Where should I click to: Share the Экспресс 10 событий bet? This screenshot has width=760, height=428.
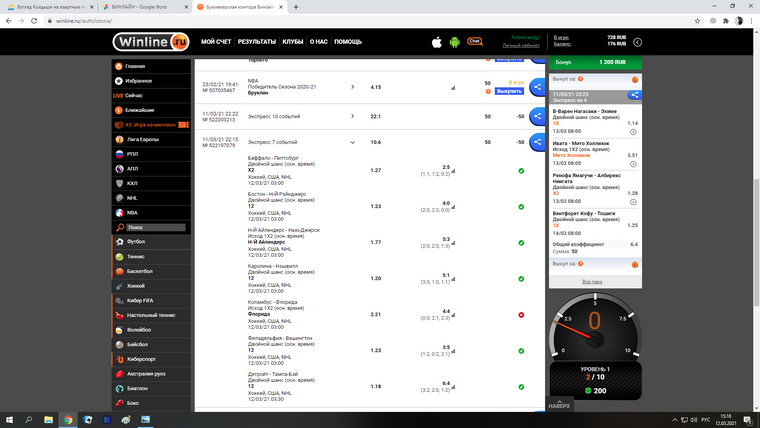[x=537, y=116]
